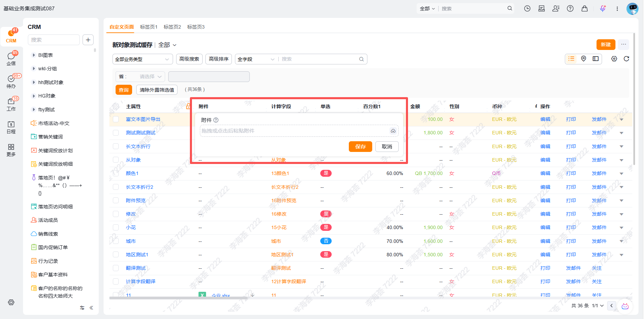This screenshot has height=319, width=644.
Task: Click the orange 新建 button
Action: point(606,45)
